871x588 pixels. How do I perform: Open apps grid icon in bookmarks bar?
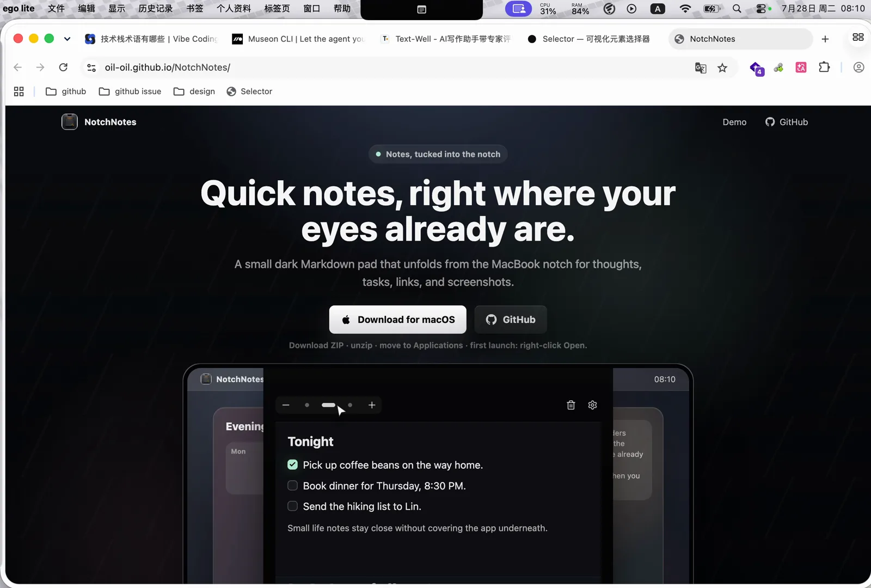click(19, 91)
